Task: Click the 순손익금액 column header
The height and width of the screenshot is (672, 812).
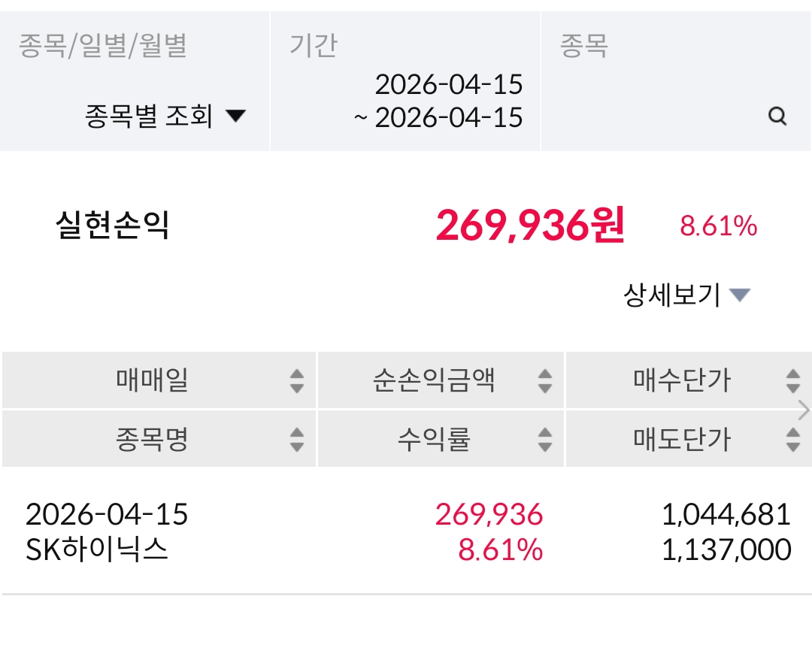Action: click(434, 381)
